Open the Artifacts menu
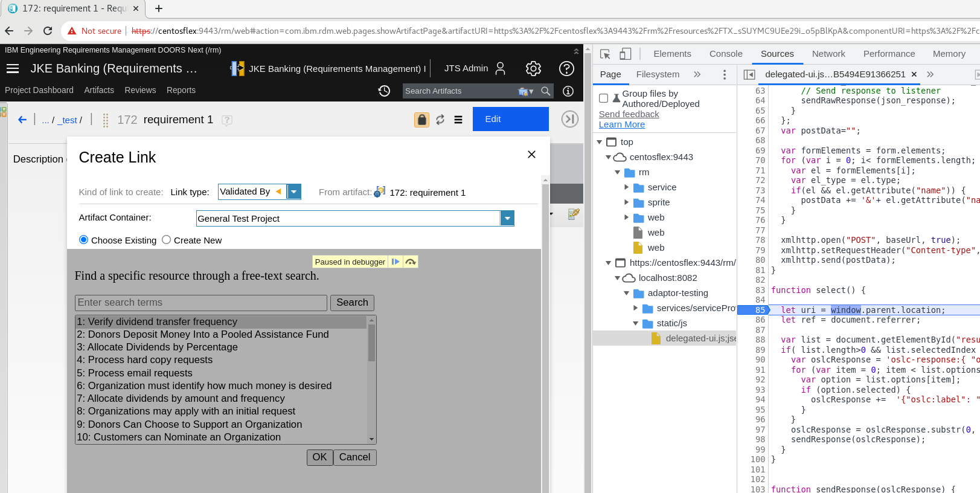Image resolution: width=980 pixels, height=493 pixels. point(99,90)
